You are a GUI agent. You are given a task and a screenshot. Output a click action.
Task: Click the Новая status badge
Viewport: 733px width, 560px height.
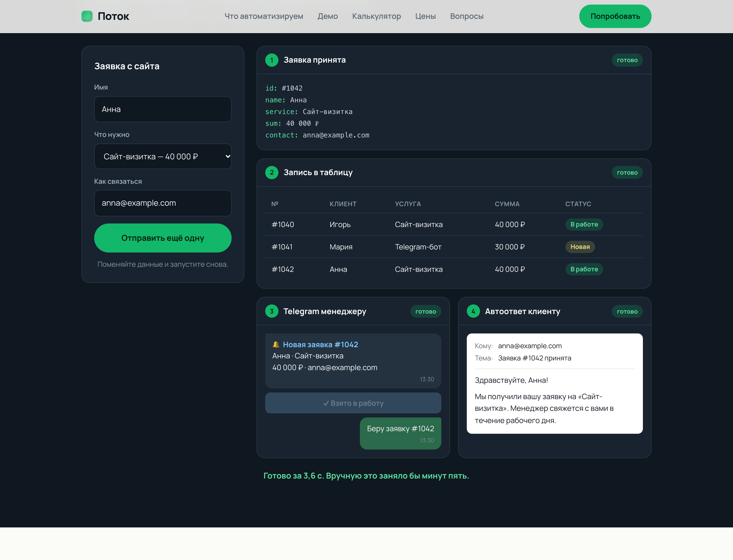(580, 247)
